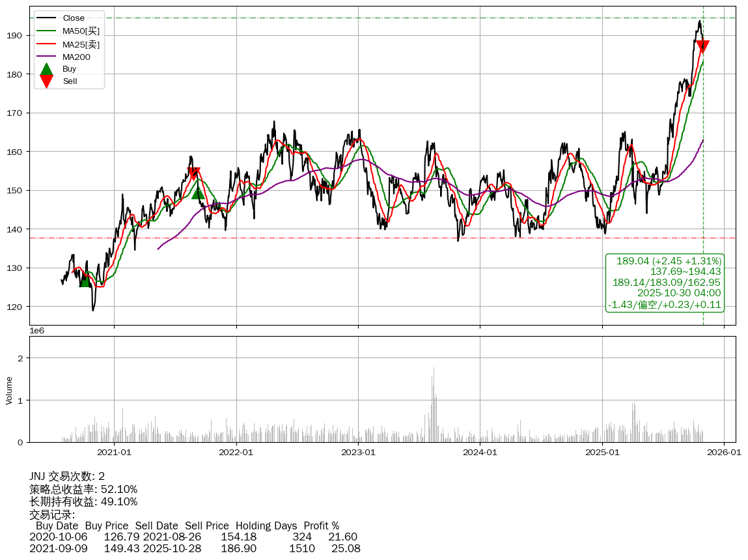The image size is (748, 560).
Task: Click the 2020-10-06 trade record row
Action: coord(193,537)
